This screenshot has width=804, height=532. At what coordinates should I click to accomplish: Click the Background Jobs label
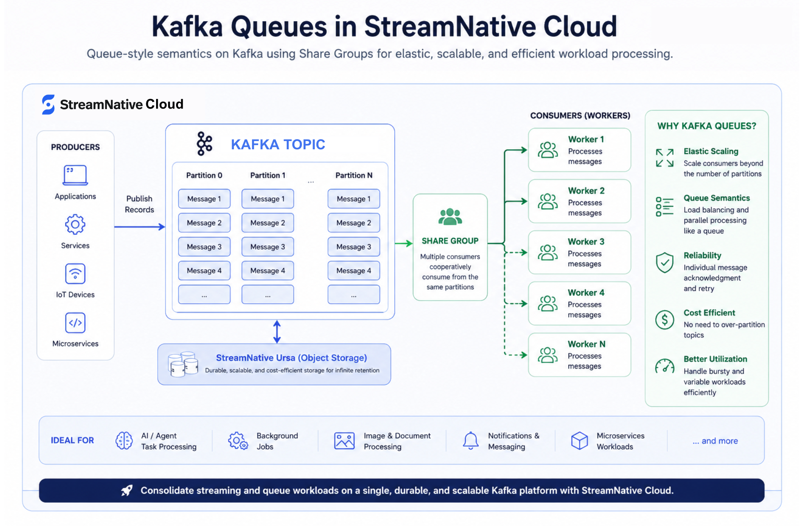(277, 441)
